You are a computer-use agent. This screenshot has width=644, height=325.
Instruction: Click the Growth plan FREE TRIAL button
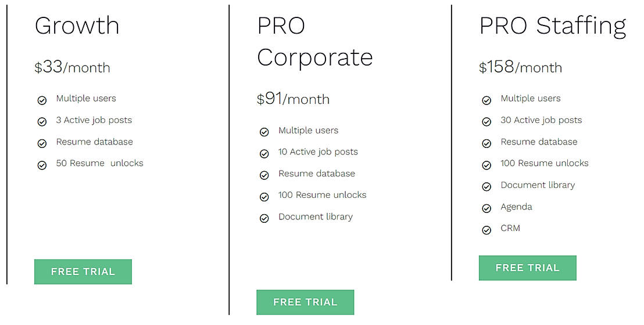(x=83, y=272)
